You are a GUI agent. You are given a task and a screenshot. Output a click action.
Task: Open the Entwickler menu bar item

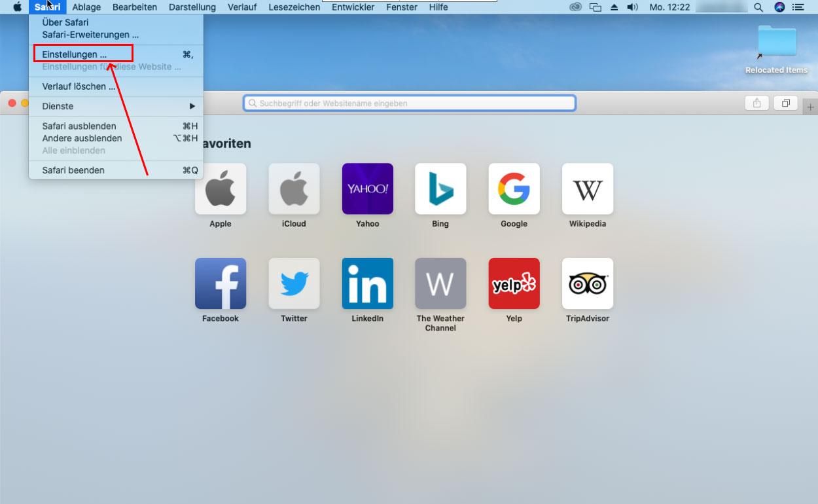[353, 7]
